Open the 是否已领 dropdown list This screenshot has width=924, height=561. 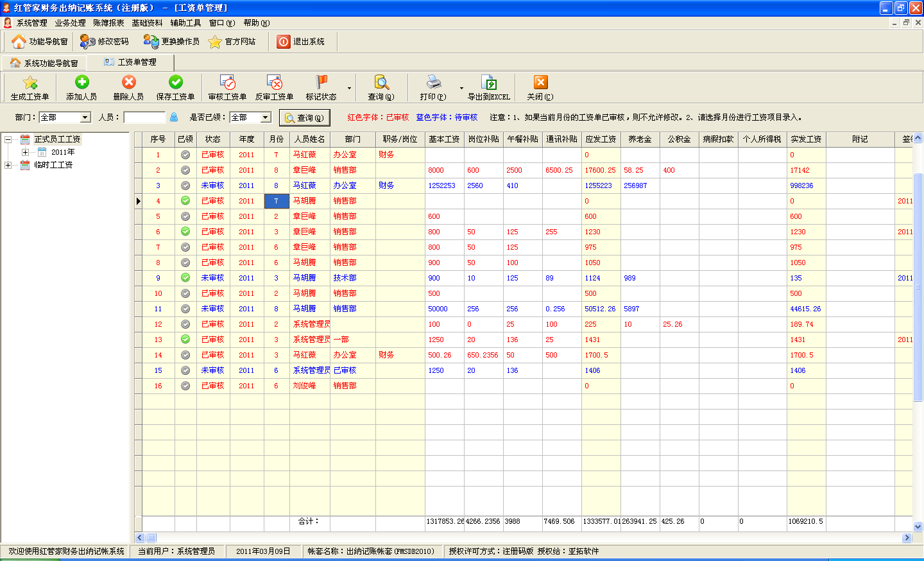(x=266, y=117)
